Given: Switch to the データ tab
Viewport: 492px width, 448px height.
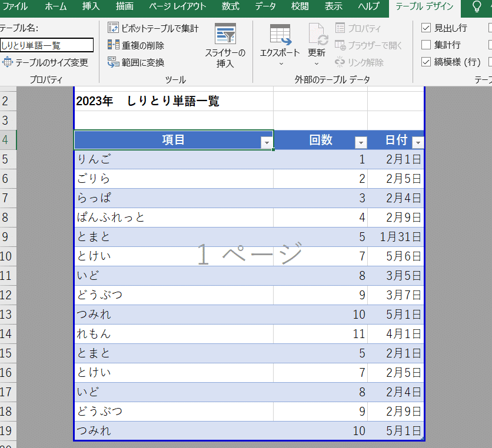Looking at the screenshot, I should (x=265, y=6).
